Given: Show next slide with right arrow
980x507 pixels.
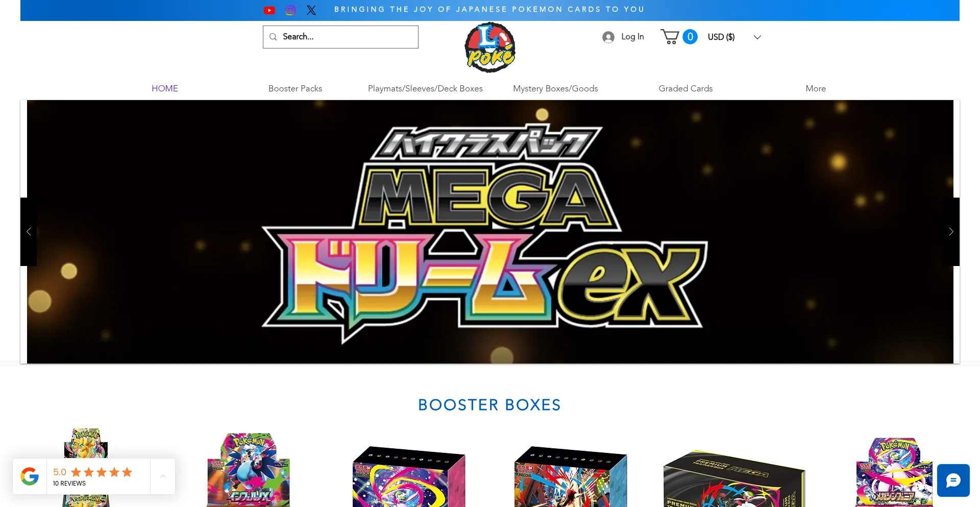Looking at the screenshot, I should (x=951, y=232).
